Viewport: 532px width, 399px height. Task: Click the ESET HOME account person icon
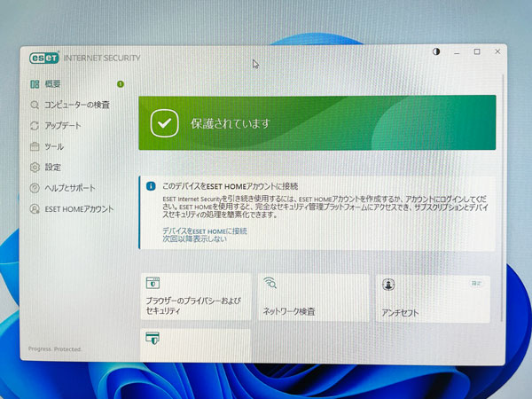pyautogui.click(x=35, y=209)
